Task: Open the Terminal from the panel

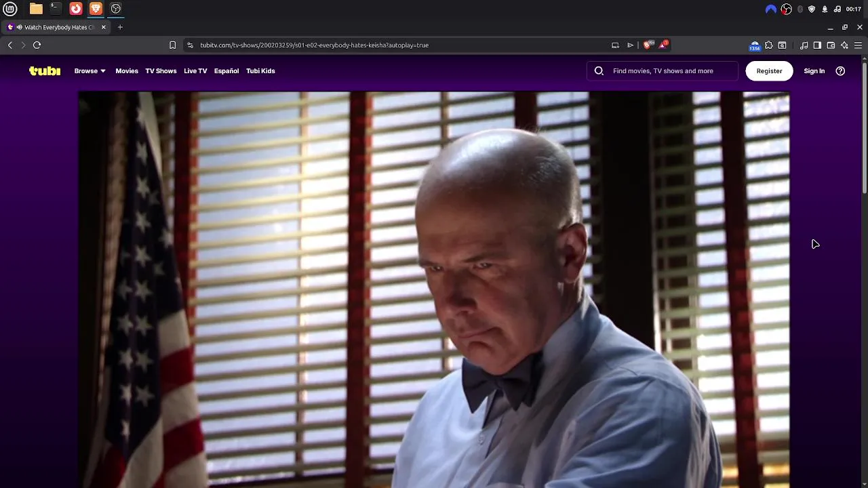Action: [x=56, y=9]
